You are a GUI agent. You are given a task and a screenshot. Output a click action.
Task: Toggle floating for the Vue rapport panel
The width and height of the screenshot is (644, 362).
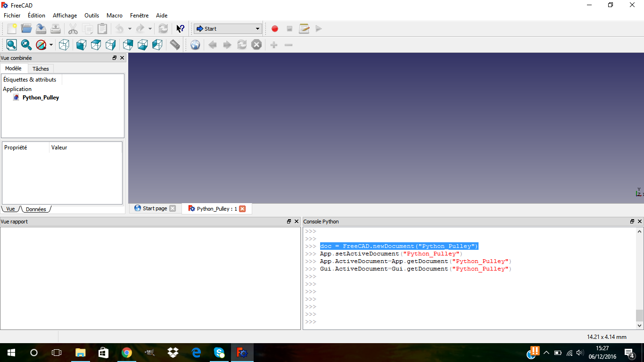coord(289,222)
